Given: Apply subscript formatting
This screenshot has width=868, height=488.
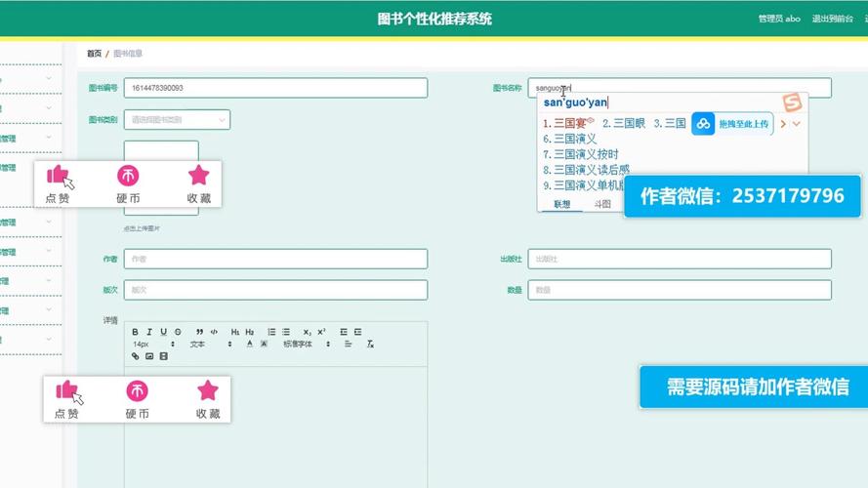Looking at the screenshot, I should (308, 332).
